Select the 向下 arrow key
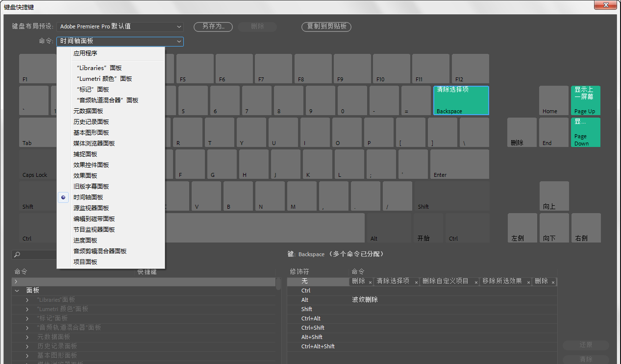The image size is (621, 364). pos(554,228)
